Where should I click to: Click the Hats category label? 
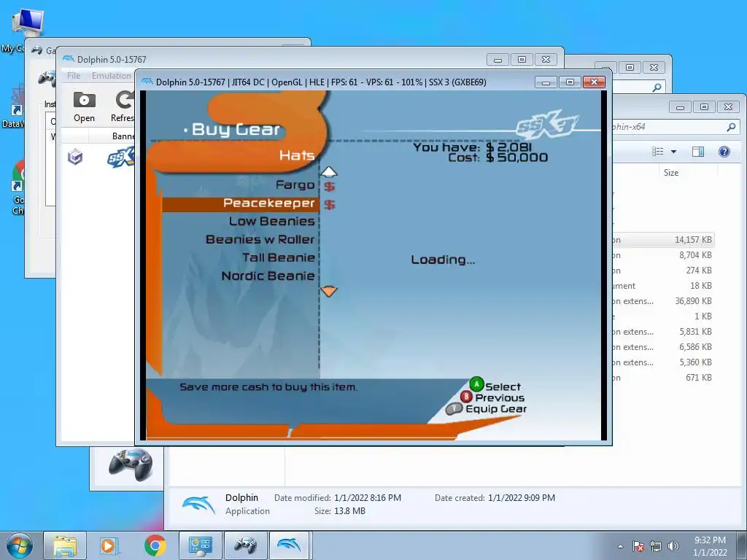297,155
